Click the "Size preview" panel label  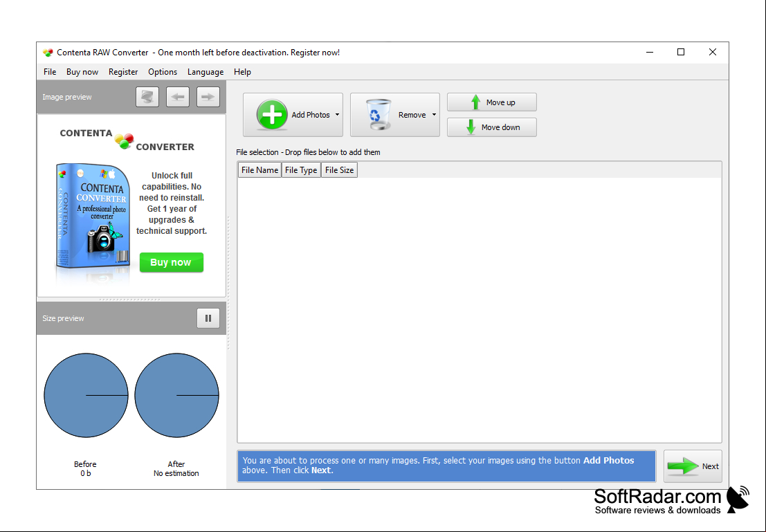[x=63, y=318]
